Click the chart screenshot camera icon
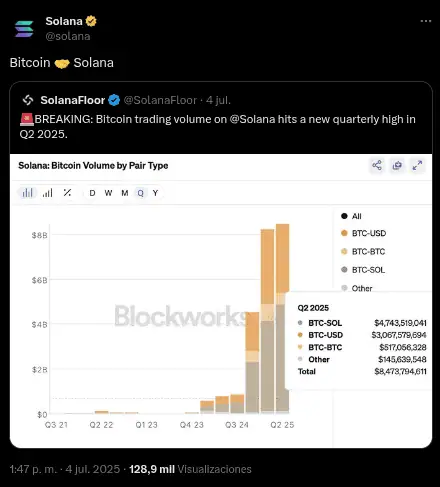Screen dimensions: 440x487 (x=397, y=165)
